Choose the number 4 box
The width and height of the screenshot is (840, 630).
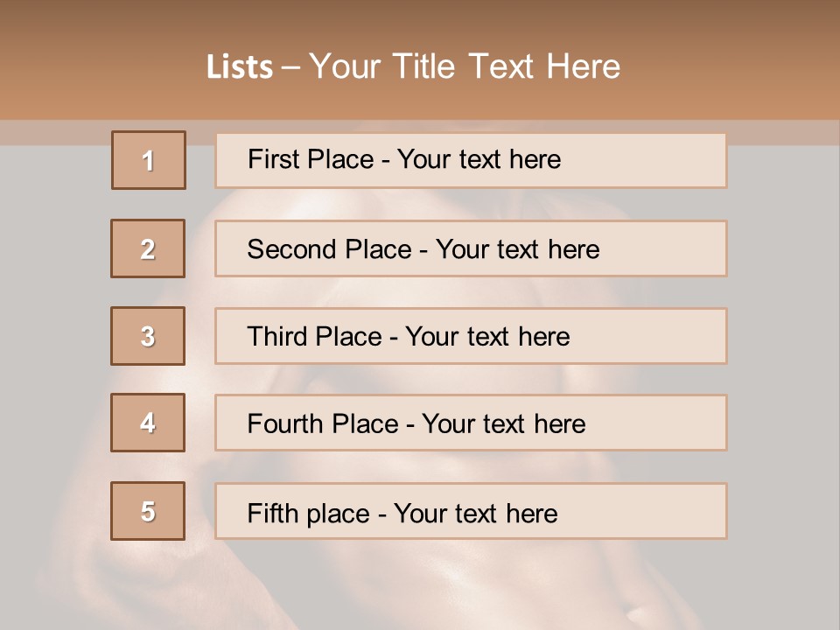[x=148, y=423]
